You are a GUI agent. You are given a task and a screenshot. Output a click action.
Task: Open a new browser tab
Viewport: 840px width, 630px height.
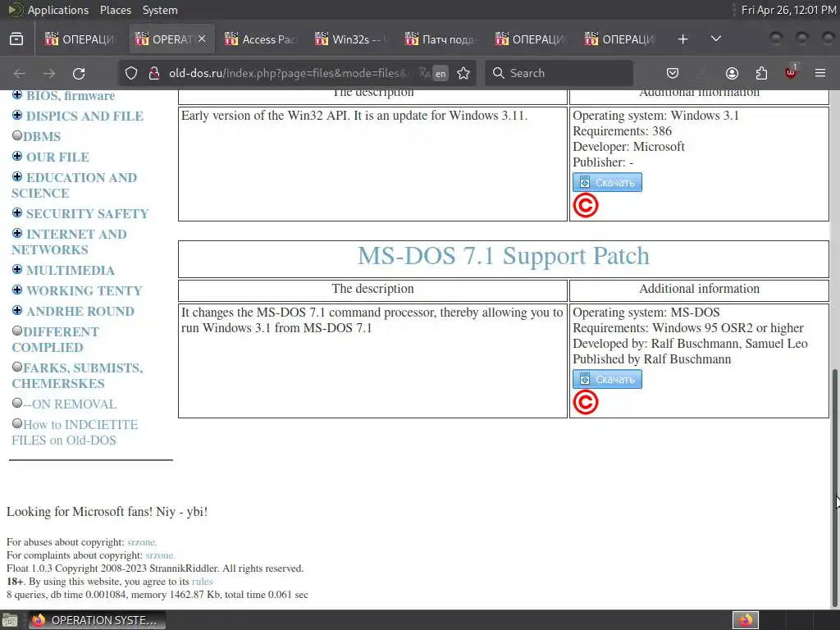(682, 39)
